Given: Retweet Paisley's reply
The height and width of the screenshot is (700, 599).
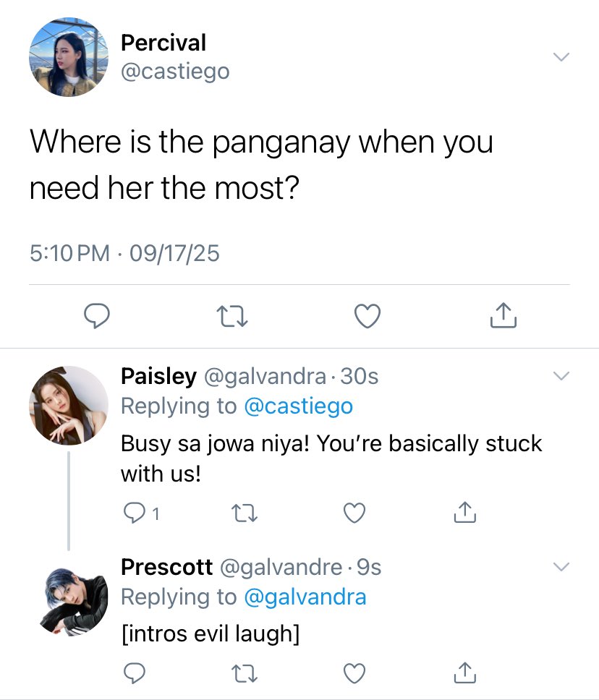Looking at the screenshot, I should pos(245,513).
